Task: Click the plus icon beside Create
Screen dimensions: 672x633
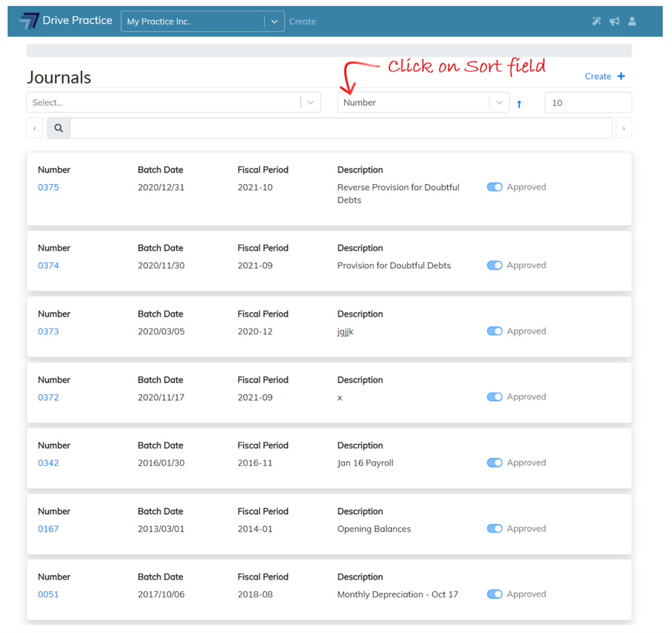Action: tap(621, 76)
